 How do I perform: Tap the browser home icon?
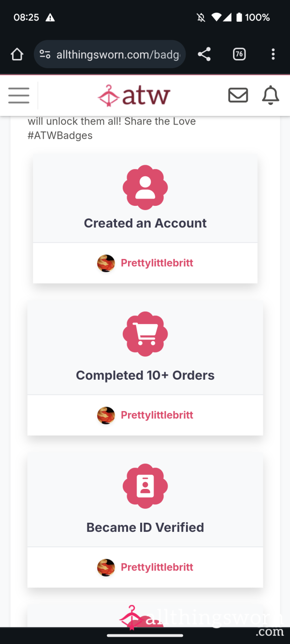(x=17, y=55)
